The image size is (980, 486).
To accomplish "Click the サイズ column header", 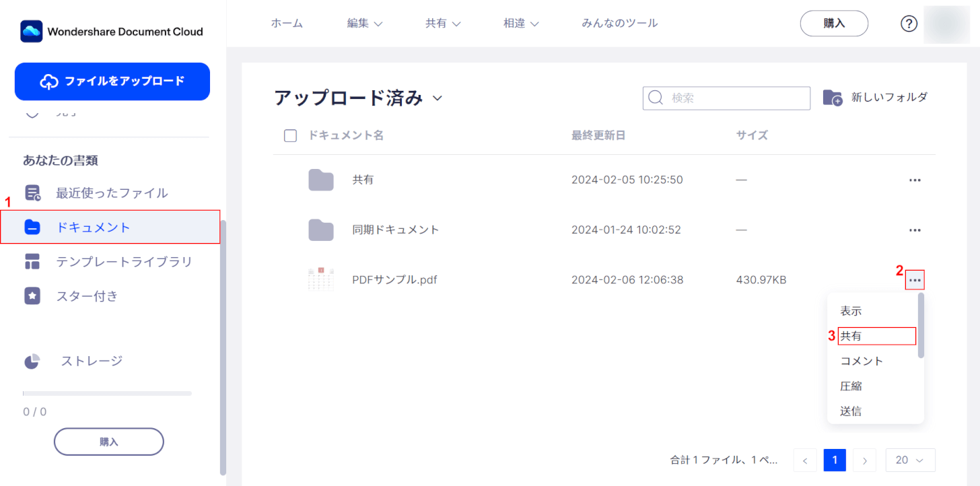I will 752,136.
